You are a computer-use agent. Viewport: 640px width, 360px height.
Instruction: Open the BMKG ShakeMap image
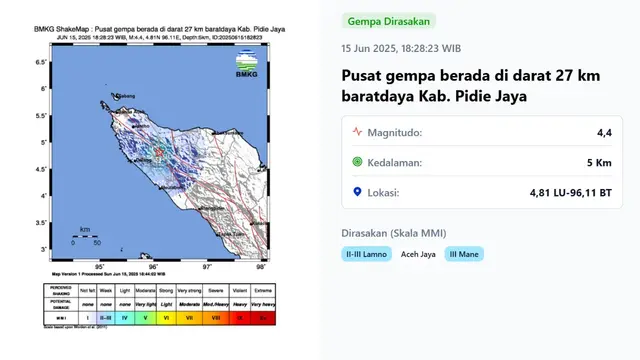click(x=160, y=177)
